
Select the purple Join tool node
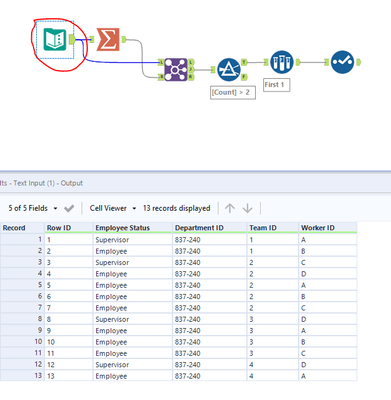176,69
